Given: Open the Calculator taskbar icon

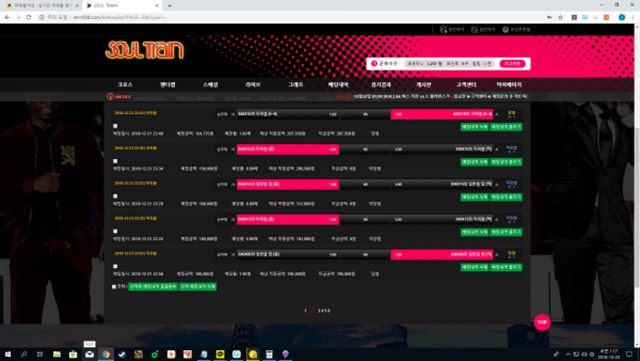Looking at the screenshot, I should 269,354.
